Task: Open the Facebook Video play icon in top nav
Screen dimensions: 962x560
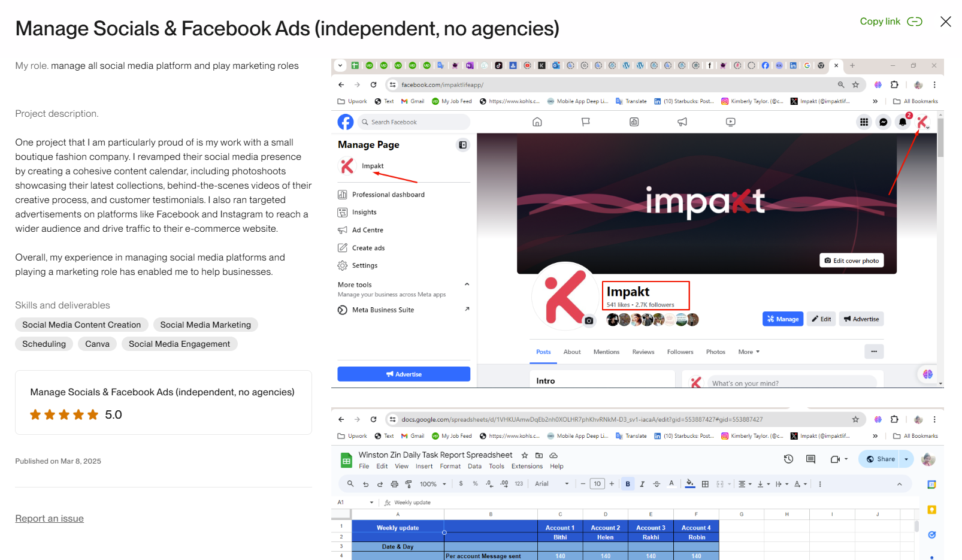Action: 731,122
